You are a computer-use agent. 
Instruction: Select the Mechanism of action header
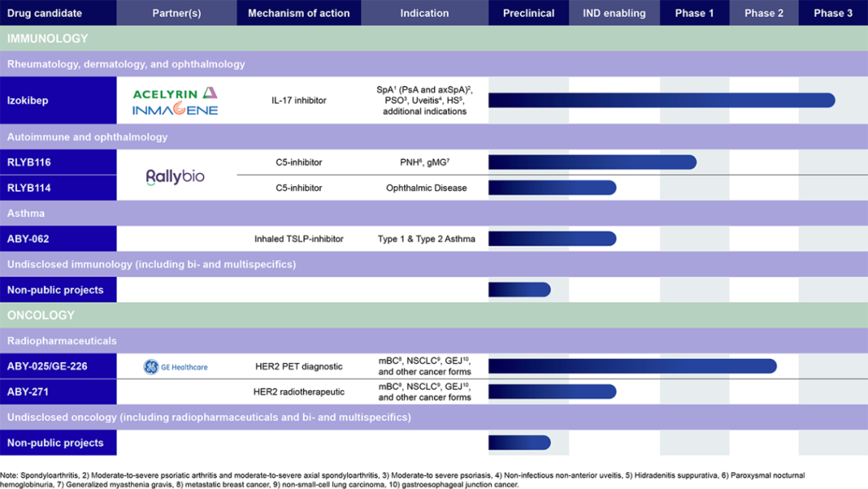[298, 13]
